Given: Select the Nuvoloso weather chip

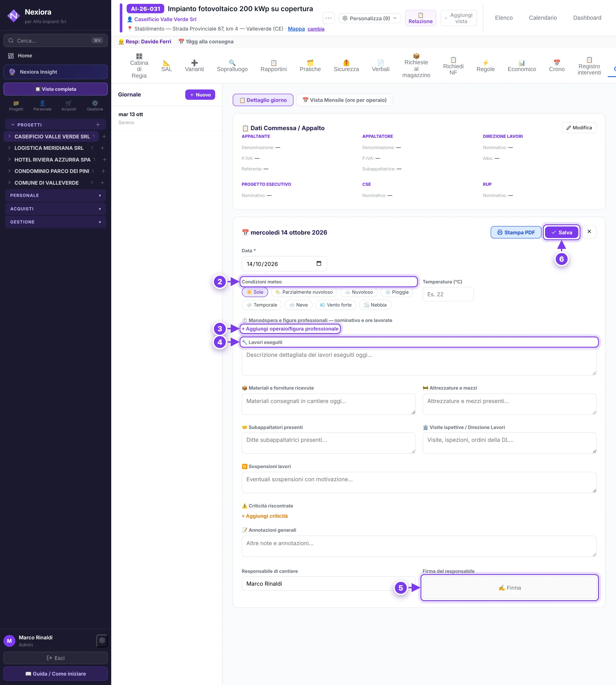Looking at the screenshot, I should tap(359, 292).
